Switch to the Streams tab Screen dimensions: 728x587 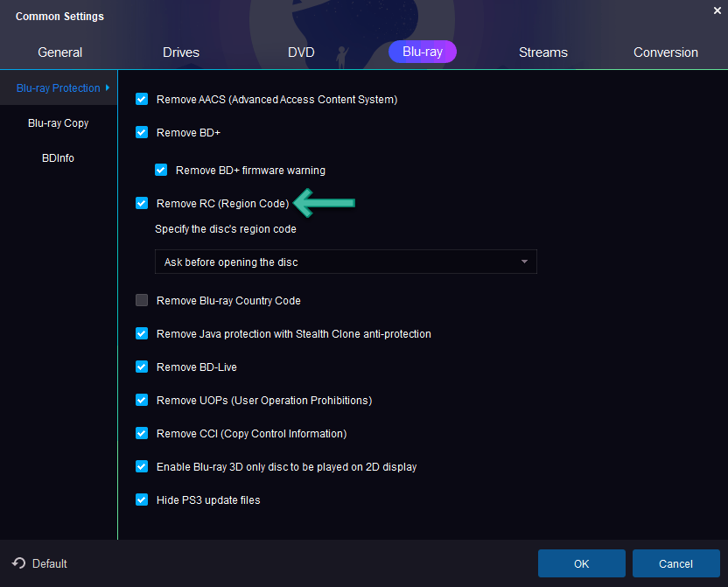click(542, 52)
